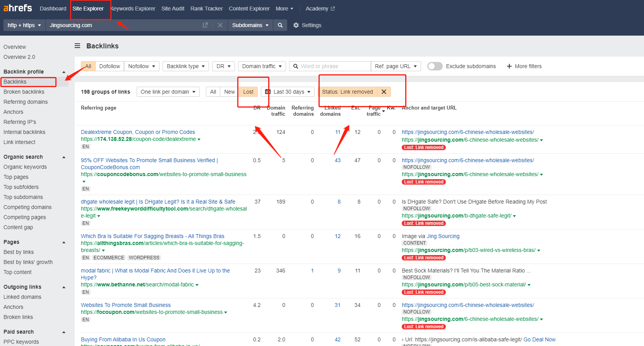Viewport: 644px width, 346px height.
Task: Open Rank Tracker
Action: [207, 9]
